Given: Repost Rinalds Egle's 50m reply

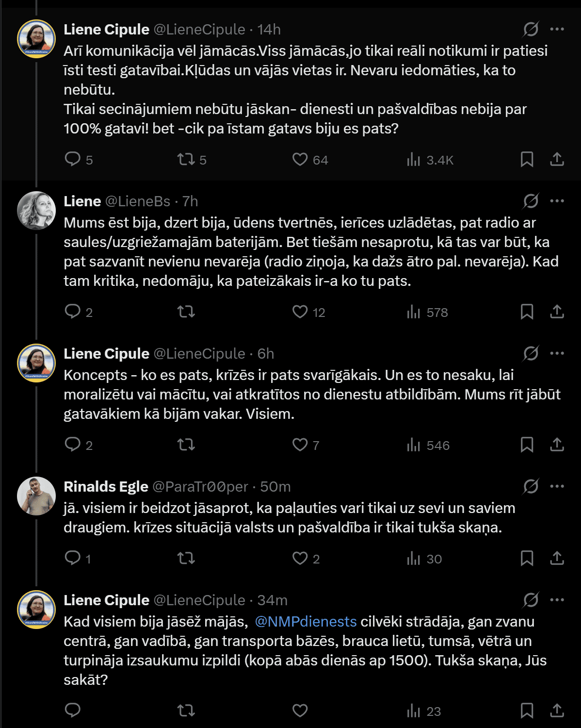Looking at the screenshot, I should [186, 559].
